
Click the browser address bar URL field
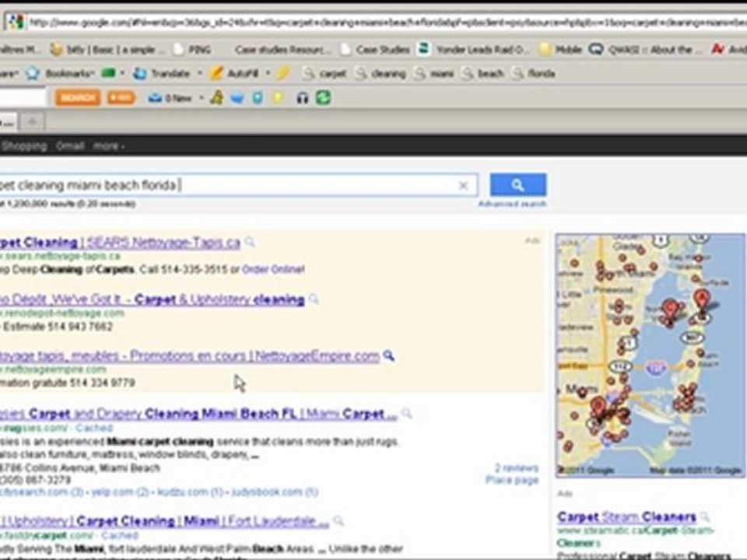[387, 23]
